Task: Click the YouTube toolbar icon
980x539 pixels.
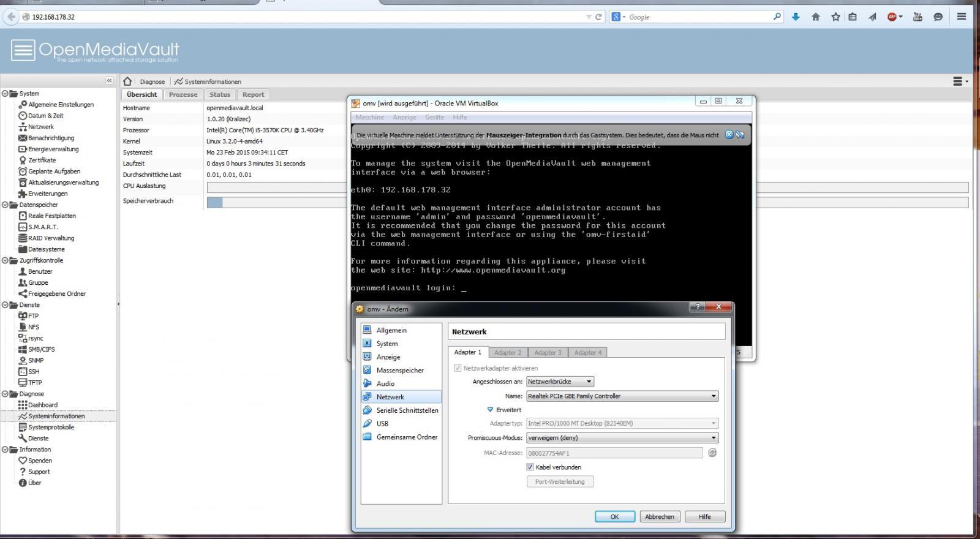Action: click(918, 17)
